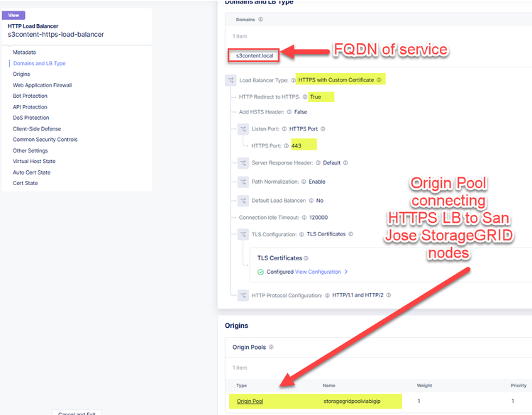
Task: Click the s3content.local domain entry
Action: (x=255, y=55)
